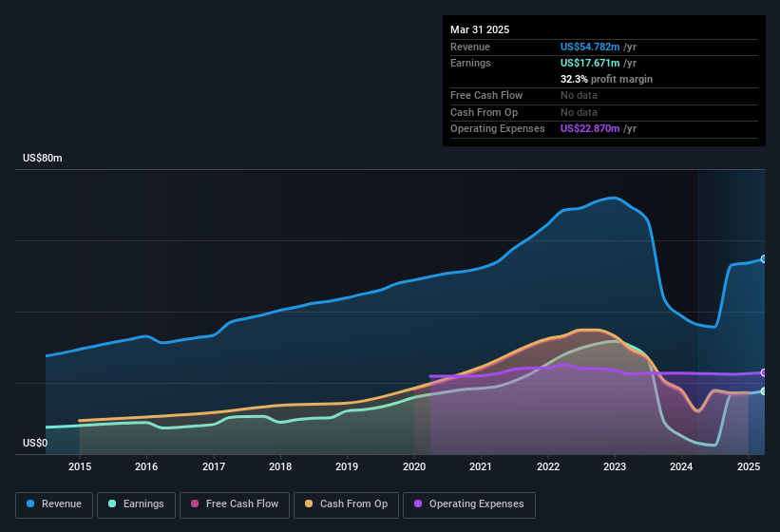Click the 2020 x-axis label
The image size is (780, 532).
tap(414, 466)
